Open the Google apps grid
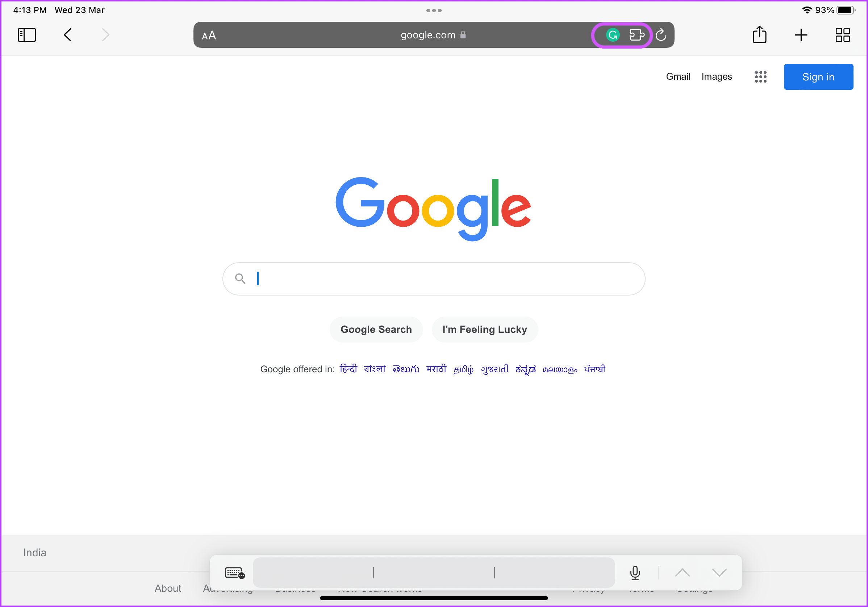Screen dimensions: 868x607 pos(761,77)
